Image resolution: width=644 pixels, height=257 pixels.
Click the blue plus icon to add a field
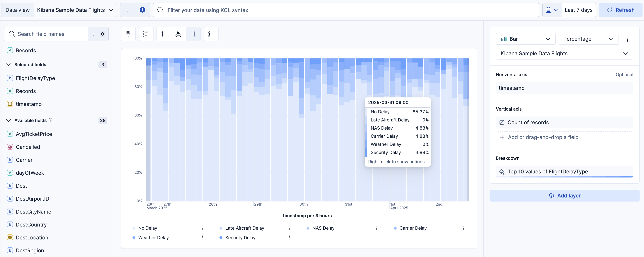pyautogui.click(x=142, y=10)
